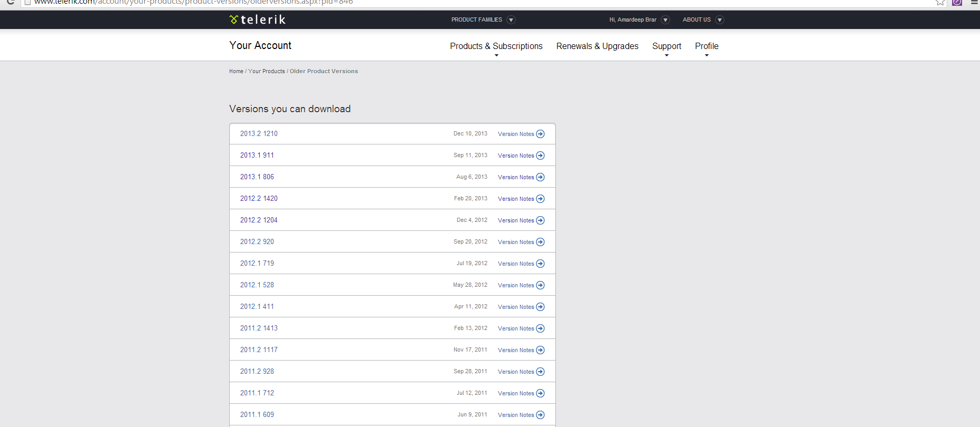
Task: Download version 2013.1 911
Action: 257,156
